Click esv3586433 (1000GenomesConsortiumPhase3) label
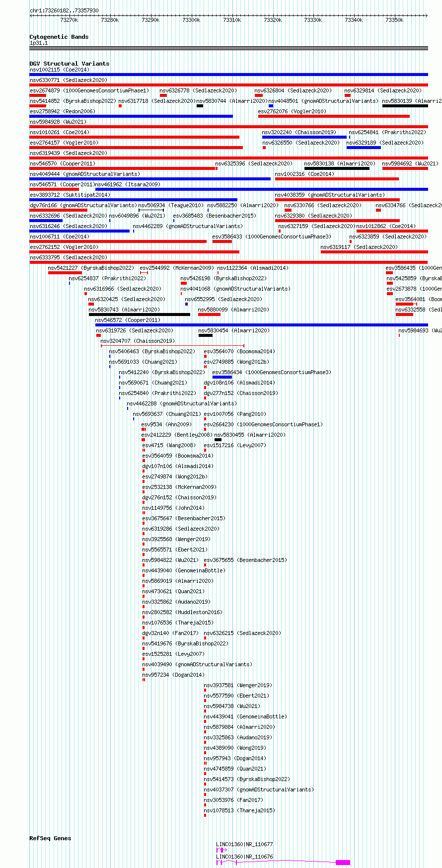The image size is (442, 868). pyautogui.click(x=272, y=237)
